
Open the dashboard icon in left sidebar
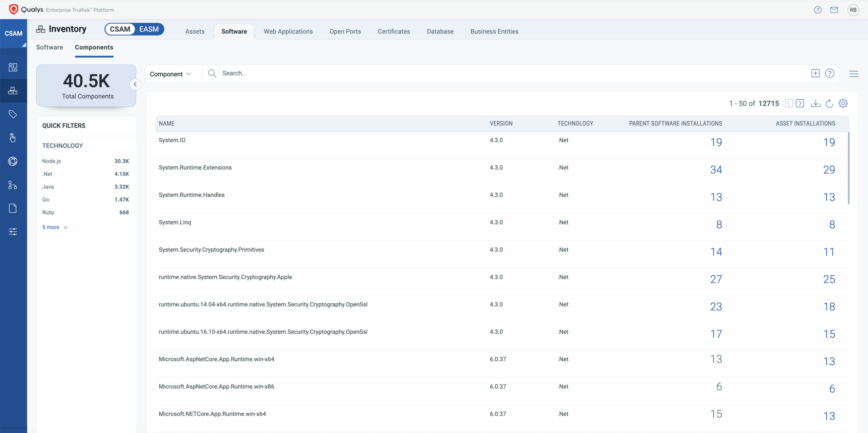point(13,67)
